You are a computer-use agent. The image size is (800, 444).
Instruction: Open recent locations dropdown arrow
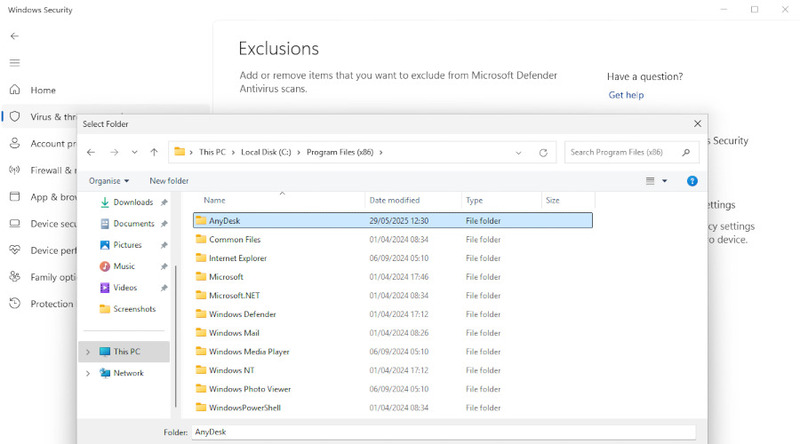click(134, 152)
